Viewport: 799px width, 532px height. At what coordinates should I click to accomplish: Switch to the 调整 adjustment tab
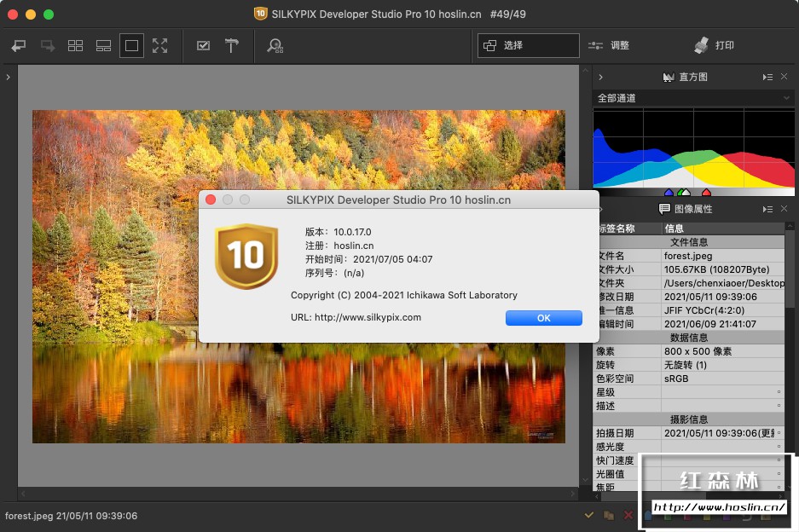609,45
